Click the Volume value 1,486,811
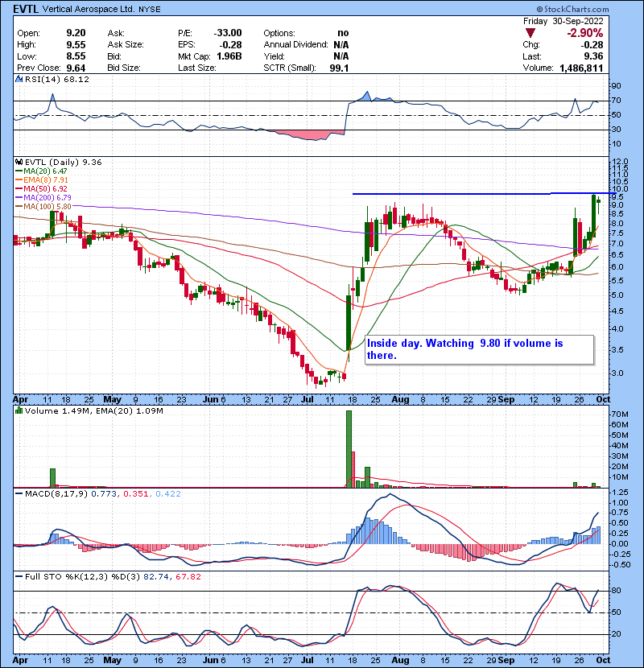This screenshot has height=668, width=644. click(581, 68)
